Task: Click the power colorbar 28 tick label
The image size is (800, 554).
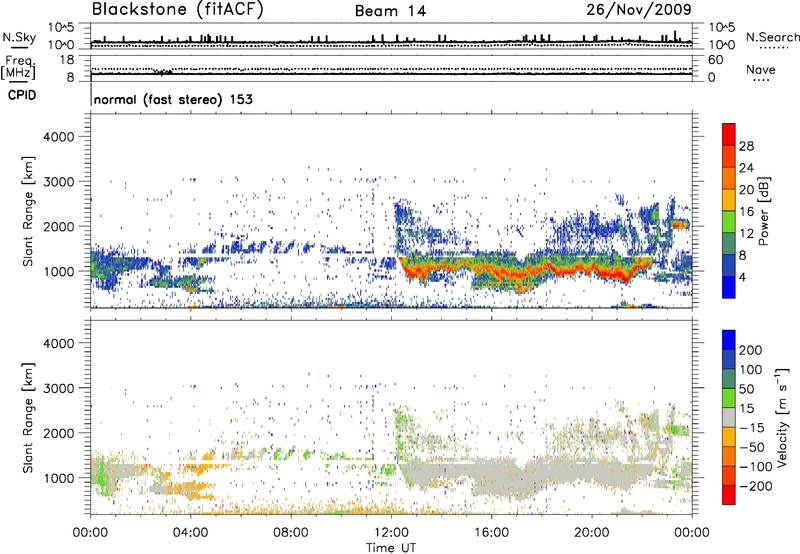Action: (746, 146)
